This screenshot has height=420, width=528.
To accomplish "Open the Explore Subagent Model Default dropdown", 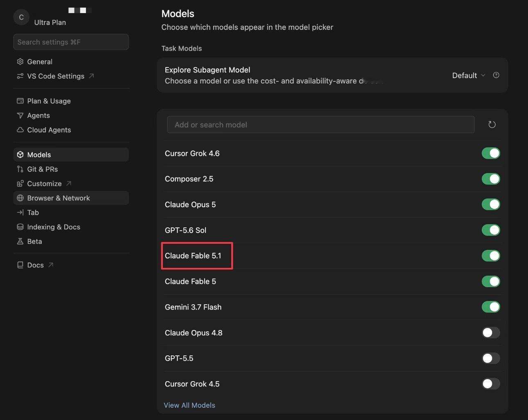I will (469, 75).
